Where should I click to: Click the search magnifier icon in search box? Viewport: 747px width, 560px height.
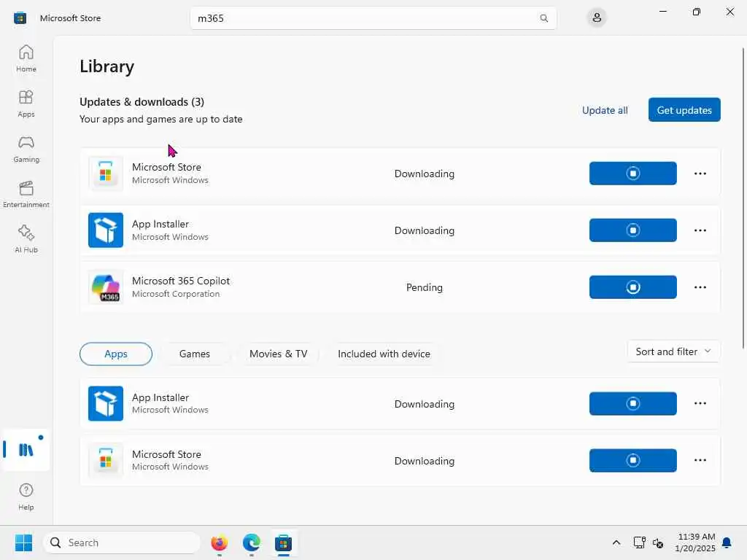click(x=543, y=18)
